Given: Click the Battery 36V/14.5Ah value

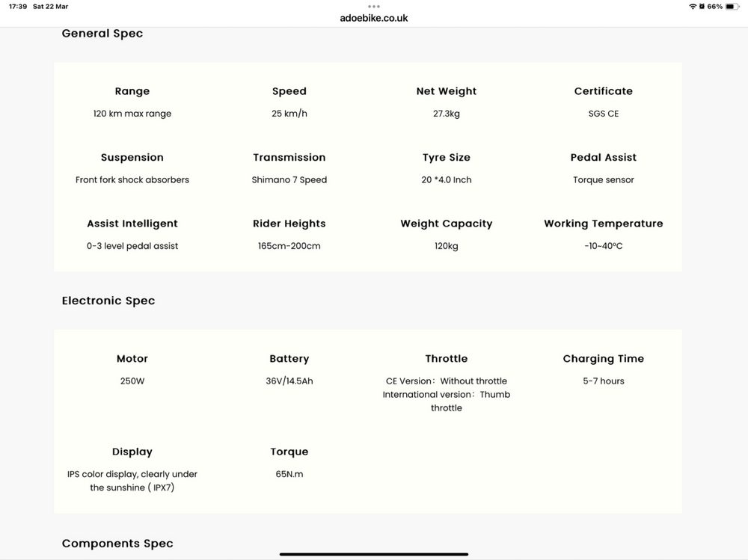Looking at the screenshot, I should tap(289, 381).
